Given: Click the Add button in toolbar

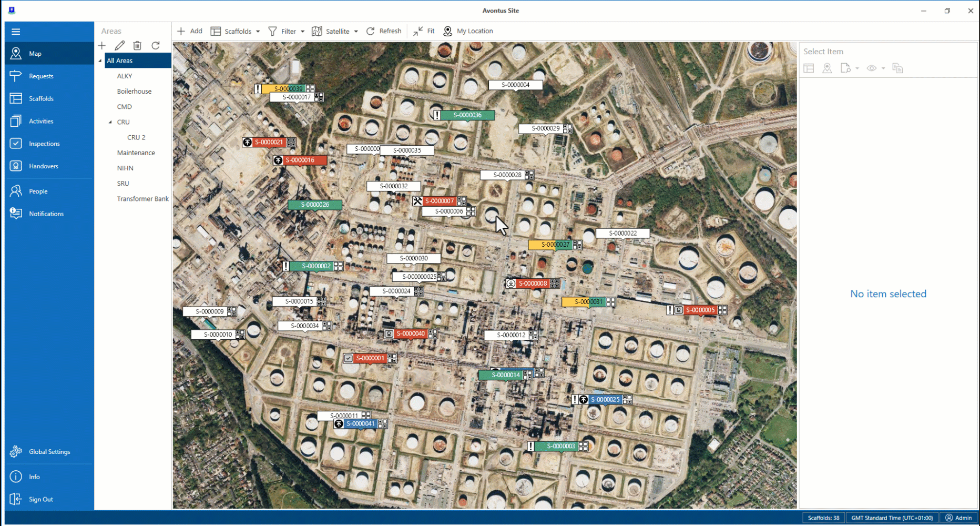Looking at the screenshot, I should [x=190, y=31].
